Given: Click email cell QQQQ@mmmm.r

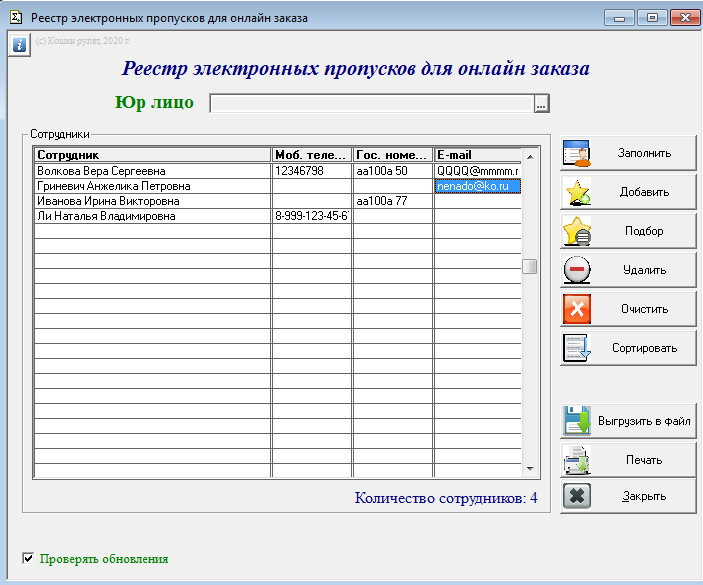Looking at the screenshot, I should [x=477, y=171].
